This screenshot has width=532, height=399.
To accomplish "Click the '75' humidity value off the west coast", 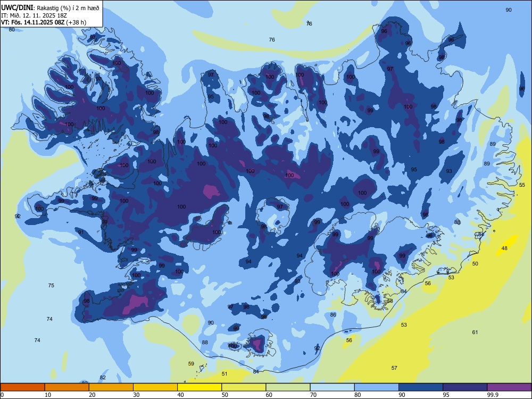I will coord(51,285).
